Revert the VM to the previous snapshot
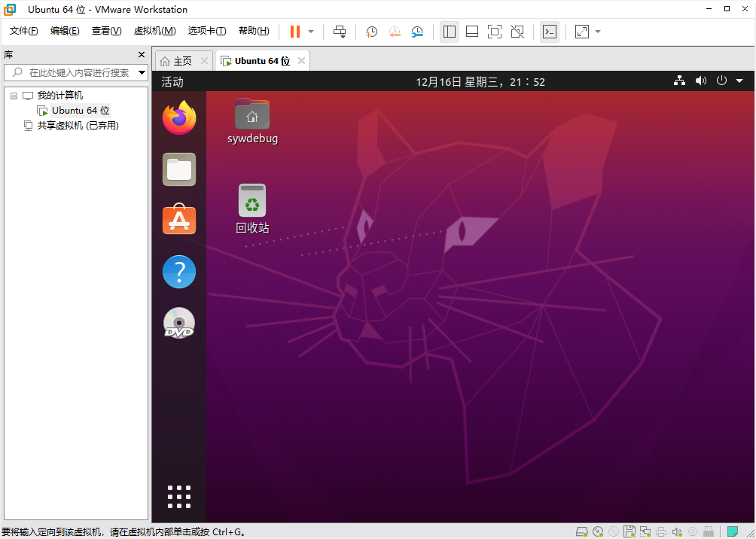The height and width of the screenshot is (539, 756). click(395, 32)
